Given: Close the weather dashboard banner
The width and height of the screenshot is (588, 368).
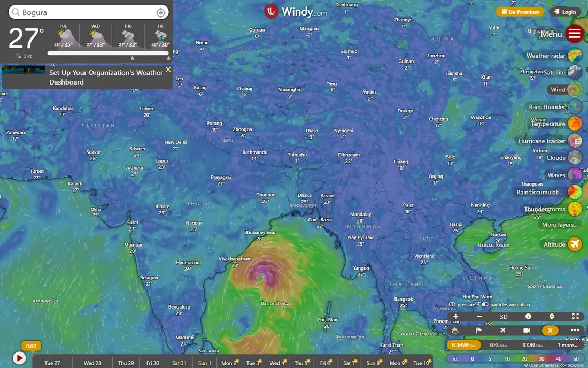Looking at the screenshot, I should 168,70.
